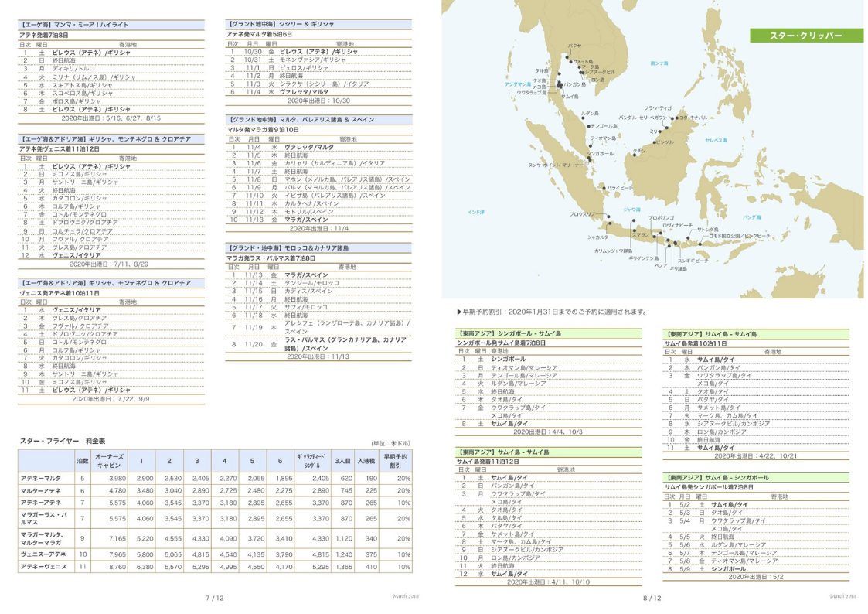868x614 pixels.
Task: Click port 'カディス/スペイン'
Action: click(x=309, y=292)
